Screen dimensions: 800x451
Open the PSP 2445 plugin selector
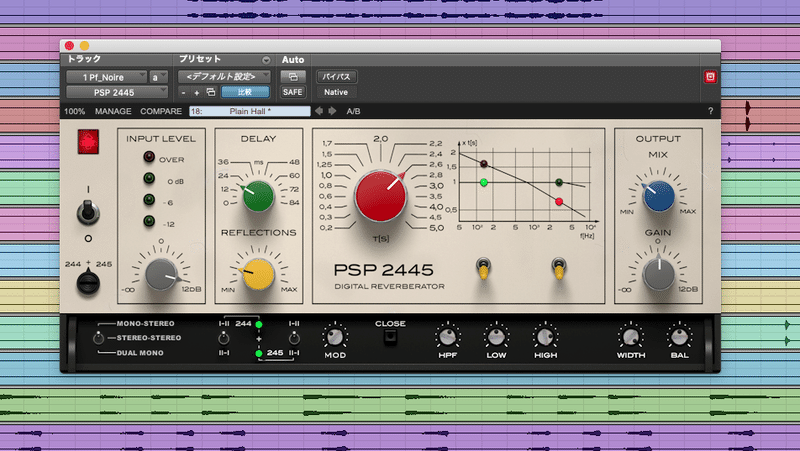(x=117, y=92)
